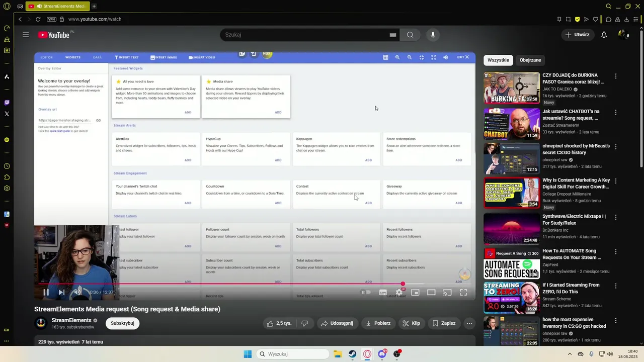Viewport: 644px width, 362px height.
Task: Dislike the video
Action: (x=304, y=323)
